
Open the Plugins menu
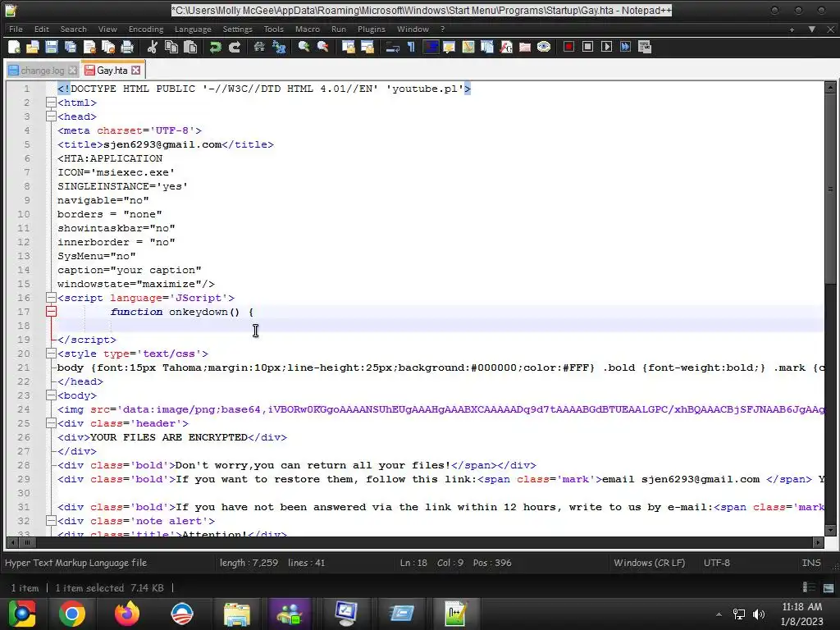[372, 29]
